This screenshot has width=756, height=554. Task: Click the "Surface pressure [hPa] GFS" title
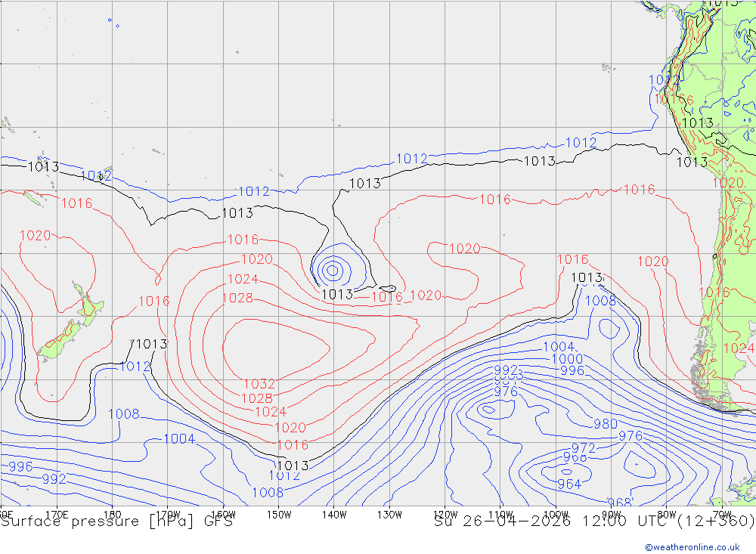[x=116, y=522]
